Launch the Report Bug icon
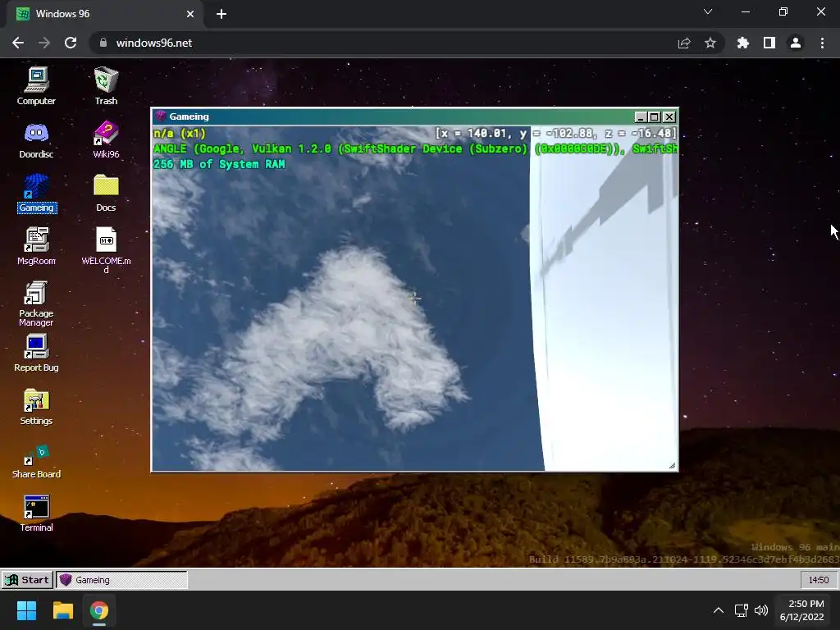 tap(36, 353)
